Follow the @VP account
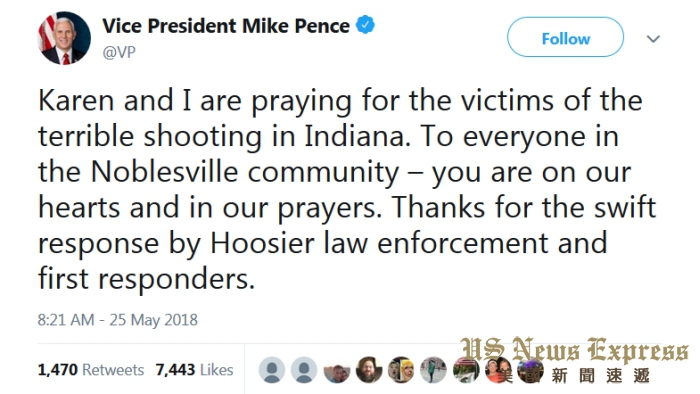 [565, 37]
